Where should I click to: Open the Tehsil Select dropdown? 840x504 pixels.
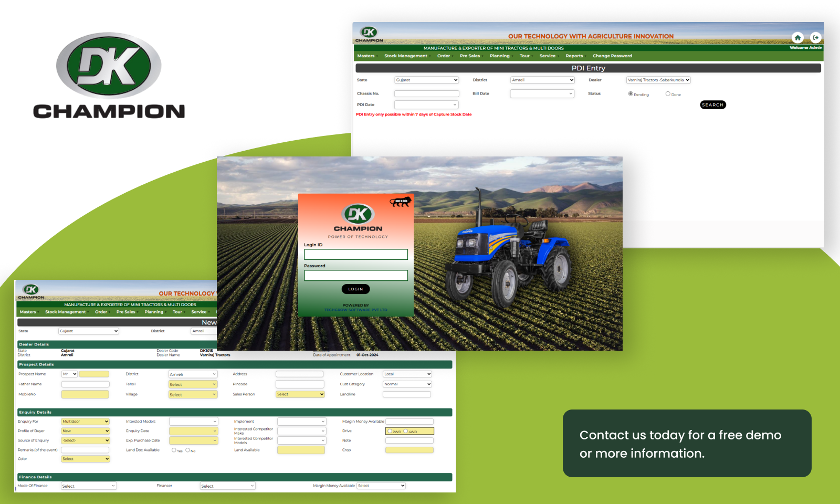[193, 384]
